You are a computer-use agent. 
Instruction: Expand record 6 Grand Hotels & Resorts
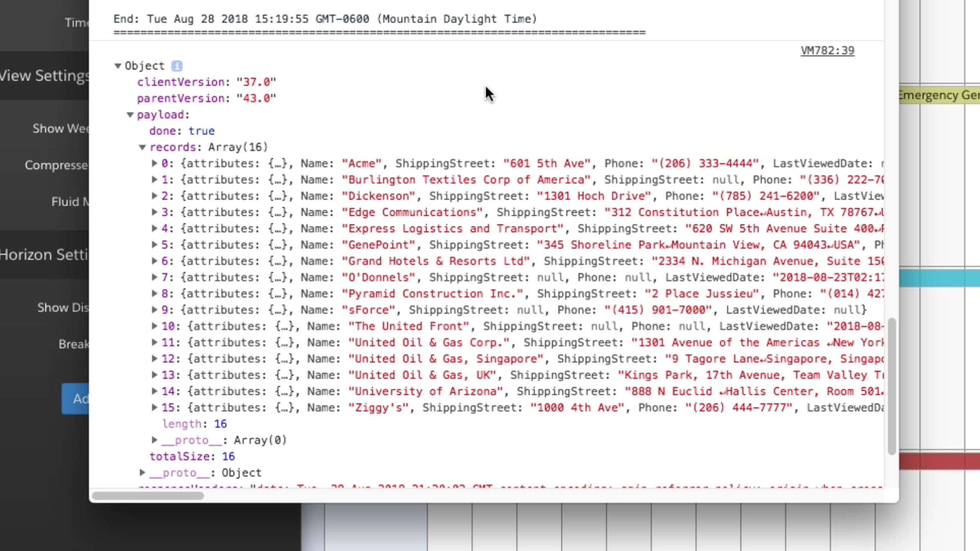tap(154, 261)
